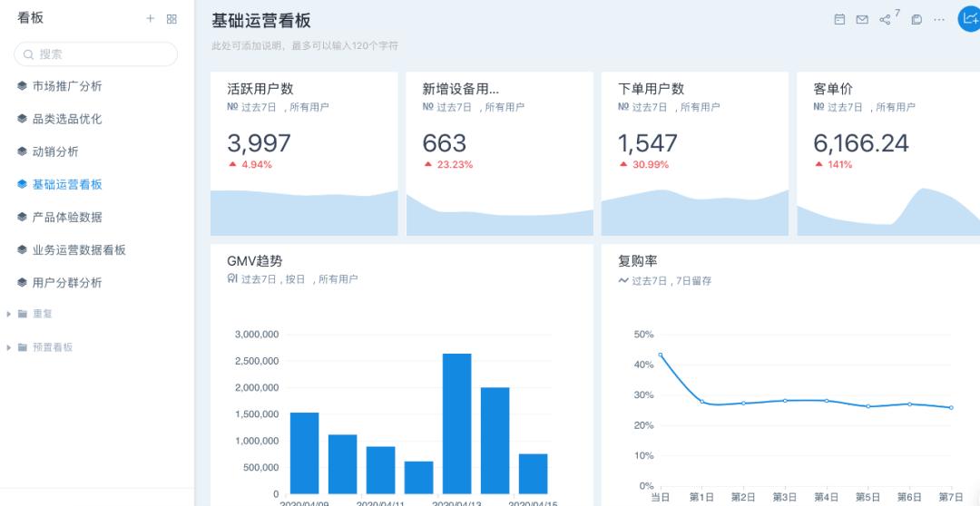Image resolution: width=980 pixels, height=506 pixels.
Task: Click the bar chart icon under GMV趋势
Action: (x=232, y=278)
